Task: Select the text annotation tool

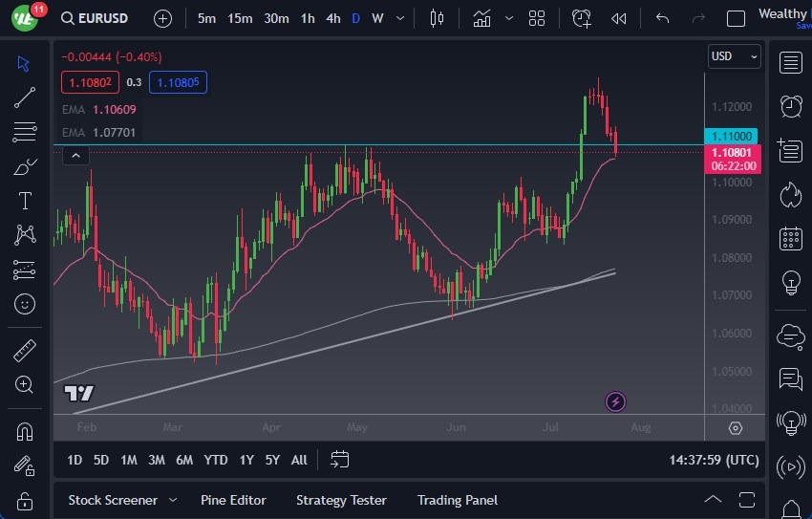Action: click(x=25, y=201)
